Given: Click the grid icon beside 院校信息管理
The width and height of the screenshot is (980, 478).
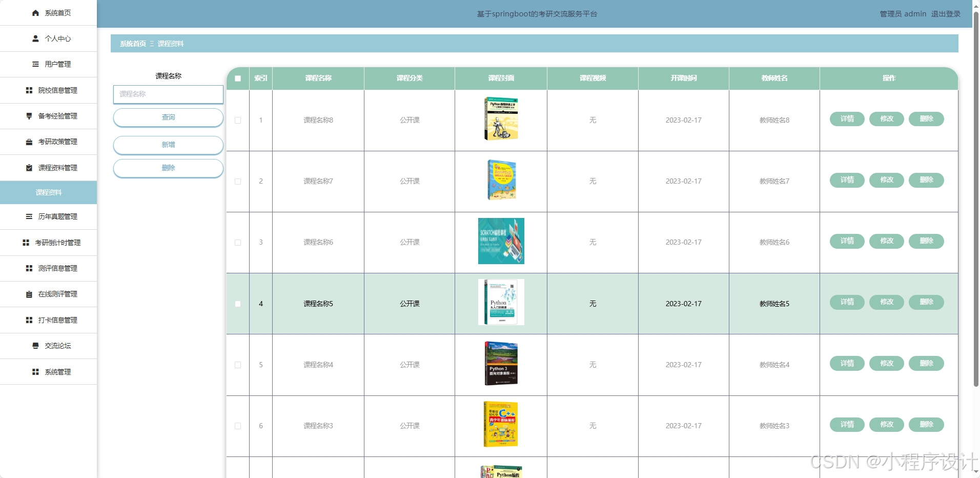Looking at the screenshot, I should tap(29, 90).
